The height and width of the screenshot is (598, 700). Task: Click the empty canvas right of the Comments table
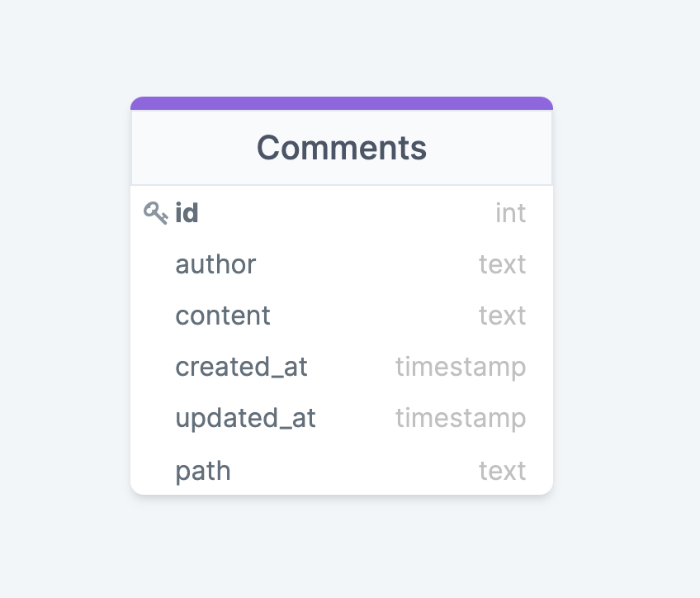click(x=627, y=297)
